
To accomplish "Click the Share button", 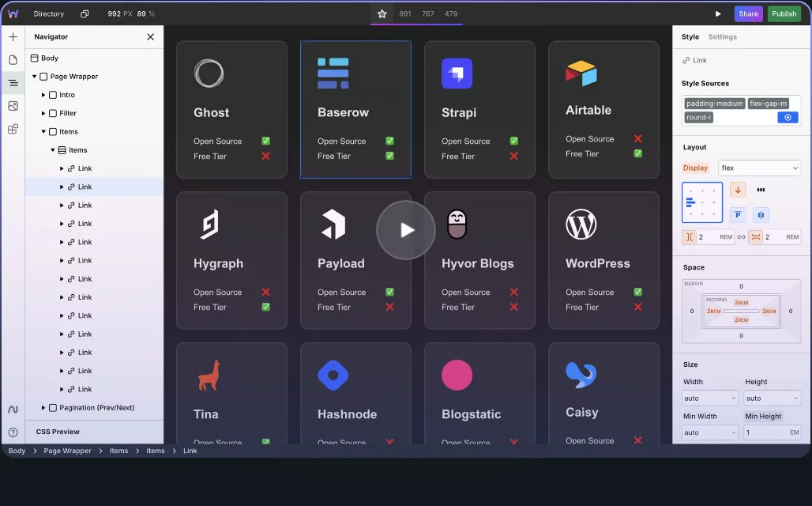I will pyautogui.click(x=748, y=14).
